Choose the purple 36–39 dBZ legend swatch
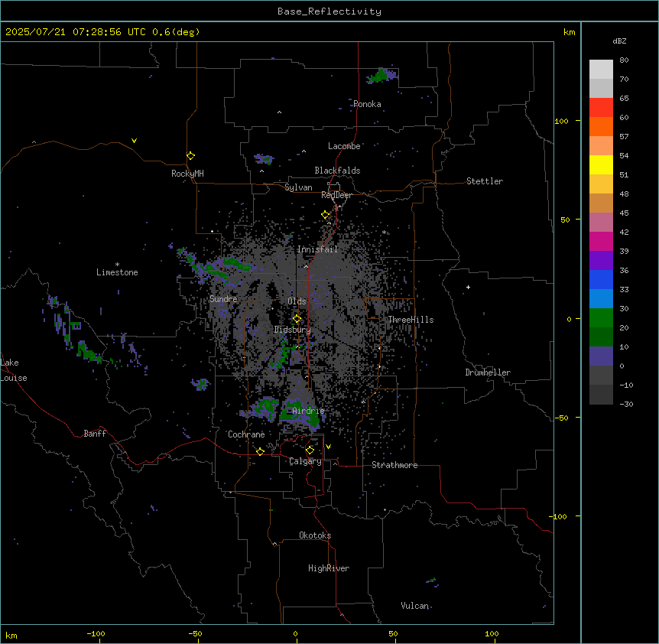Viewport: 659px width, 644px height. point(601,260)
